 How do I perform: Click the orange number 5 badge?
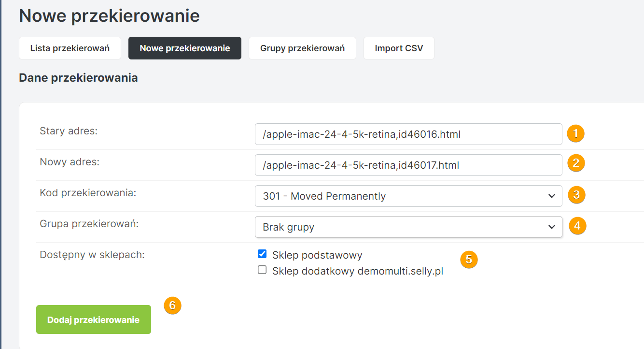469,260
